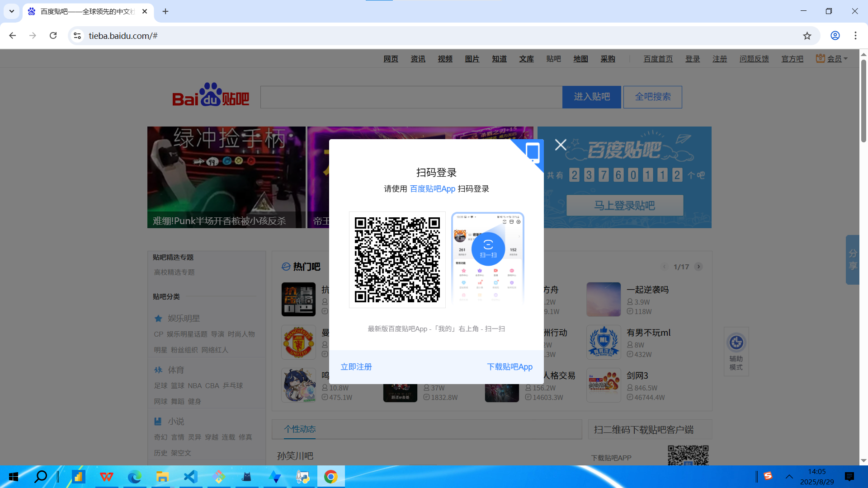Screen dimensions: 868x488
Task: Open the 分享 side tab
Action: tap(853, 260)
